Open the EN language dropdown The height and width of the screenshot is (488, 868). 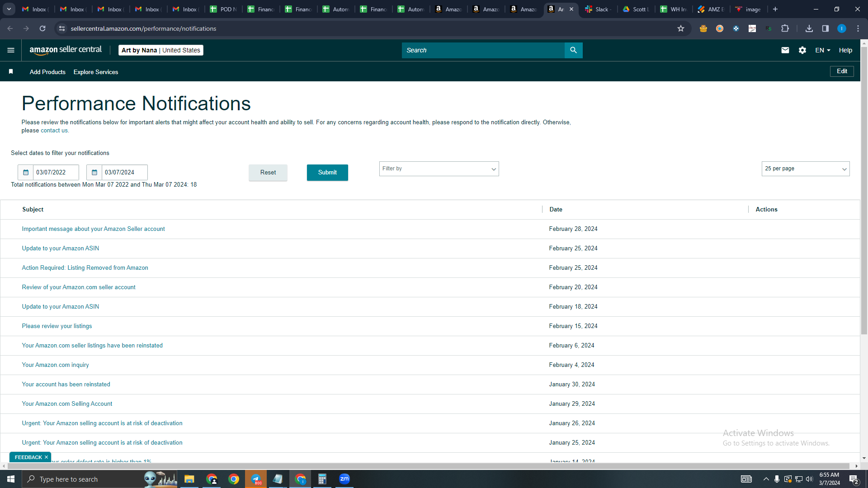[823, 50]
